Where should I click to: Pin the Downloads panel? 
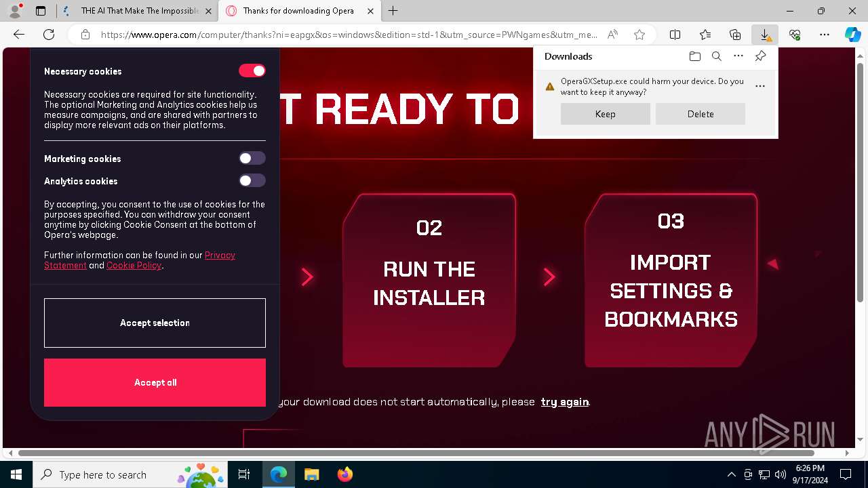(x=760, y=56)
